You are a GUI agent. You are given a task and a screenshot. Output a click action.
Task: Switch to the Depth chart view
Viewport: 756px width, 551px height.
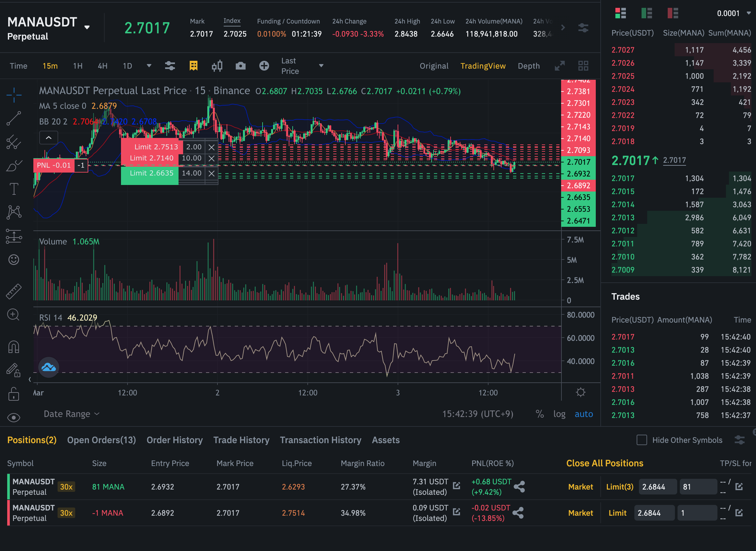528,66
